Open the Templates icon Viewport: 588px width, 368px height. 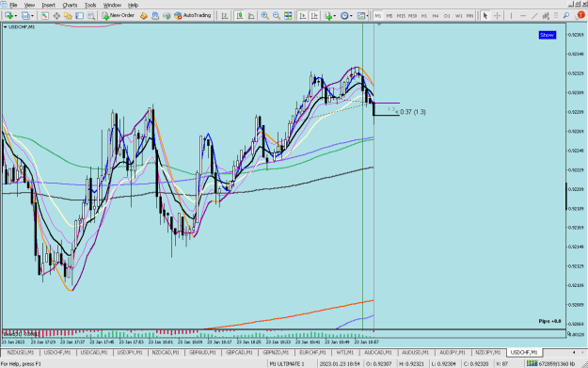click(x=360, y=16)
